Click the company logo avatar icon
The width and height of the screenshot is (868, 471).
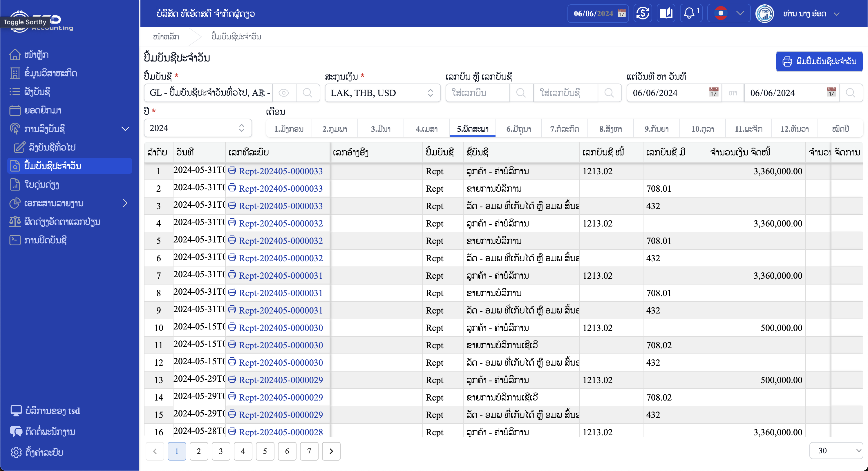tap(764, 13)
